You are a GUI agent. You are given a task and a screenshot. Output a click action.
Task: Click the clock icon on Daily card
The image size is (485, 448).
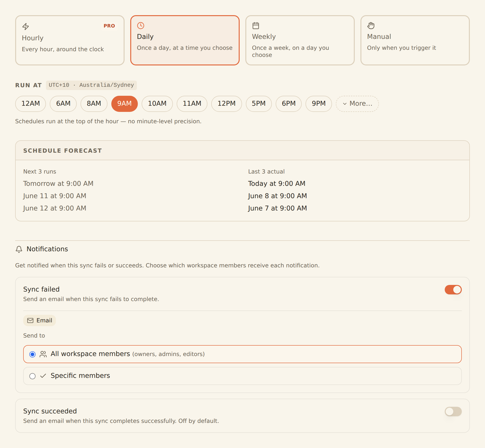click(x=141, y=25)
